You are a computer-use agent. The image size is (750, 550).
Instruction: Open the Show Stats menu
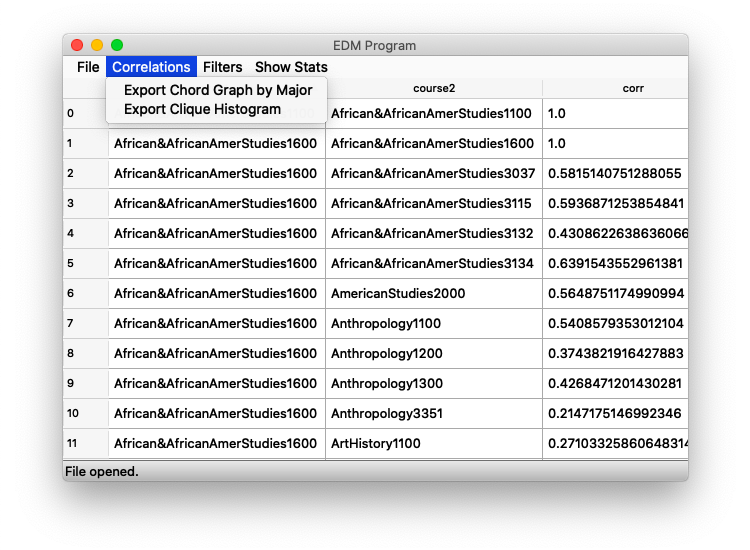point(291,67)
